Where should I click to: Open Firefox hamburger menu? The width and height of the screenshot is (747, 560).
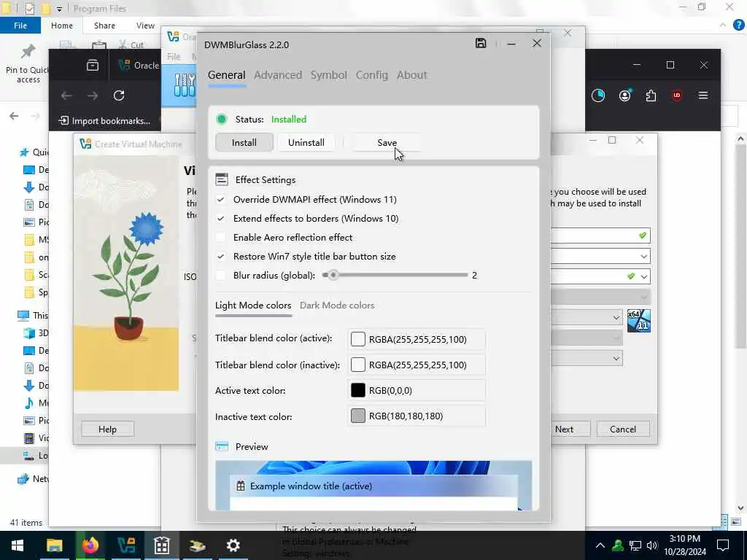click(x=703, y=96)
